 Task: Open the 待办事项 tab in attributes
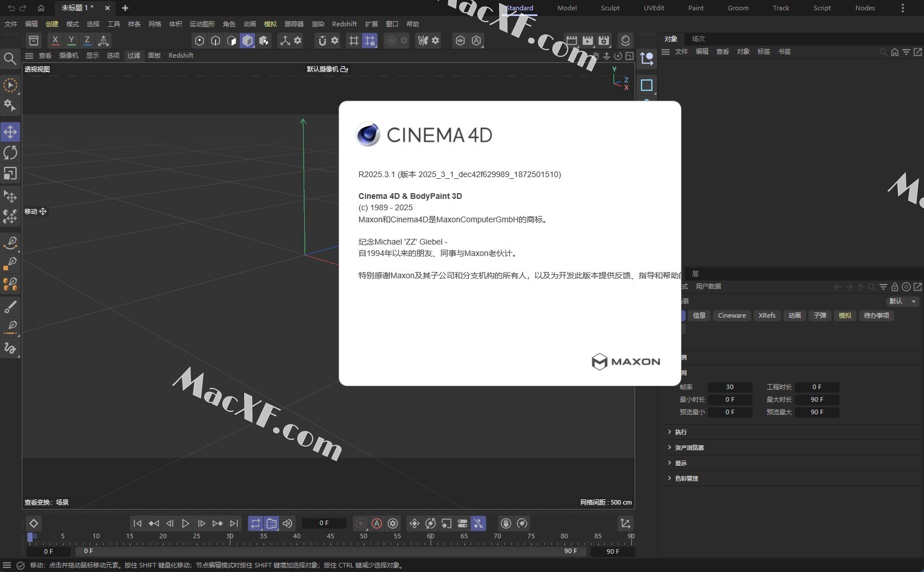(876, 315)
